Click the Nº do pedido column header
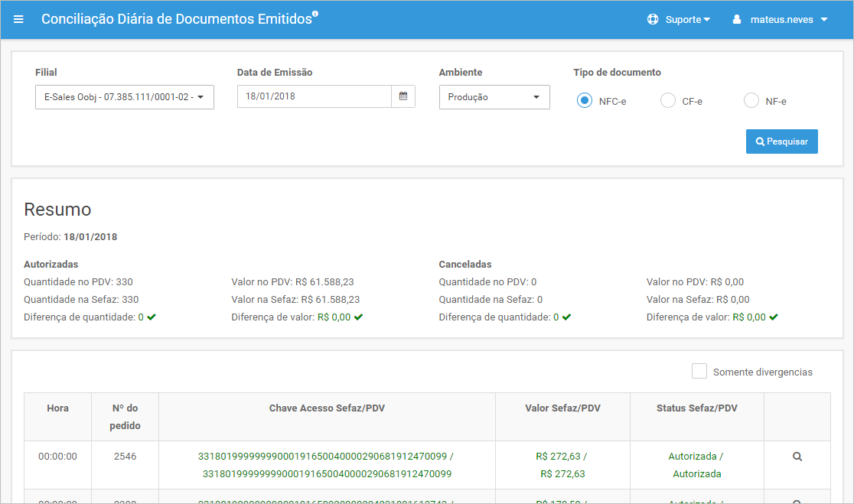The width and height of the screenshot is (854, 504). [125, 417]
